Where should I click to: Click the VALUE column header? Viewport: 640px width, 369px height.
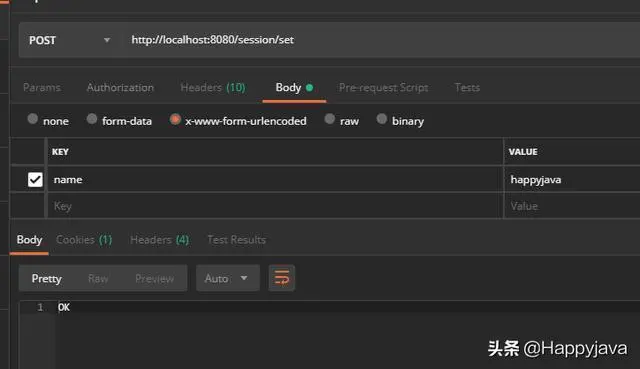click(x=523, y=152)
